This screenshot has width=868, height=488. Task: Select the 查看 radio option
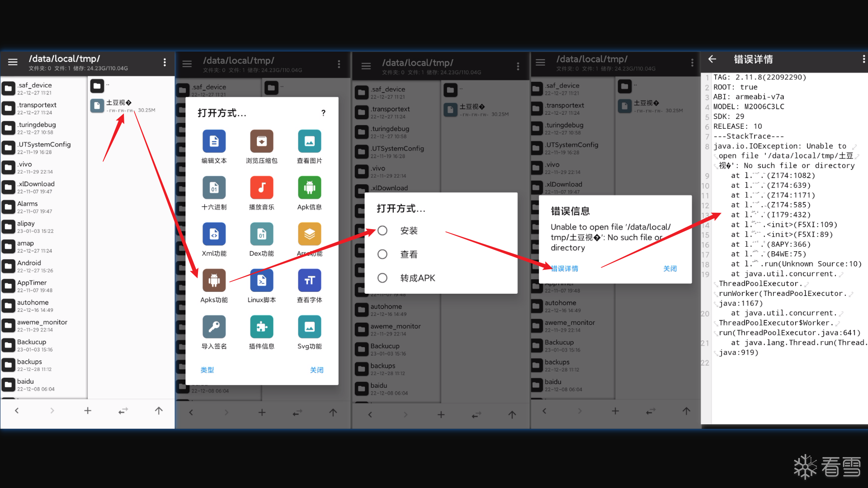(x=382, y=254)
